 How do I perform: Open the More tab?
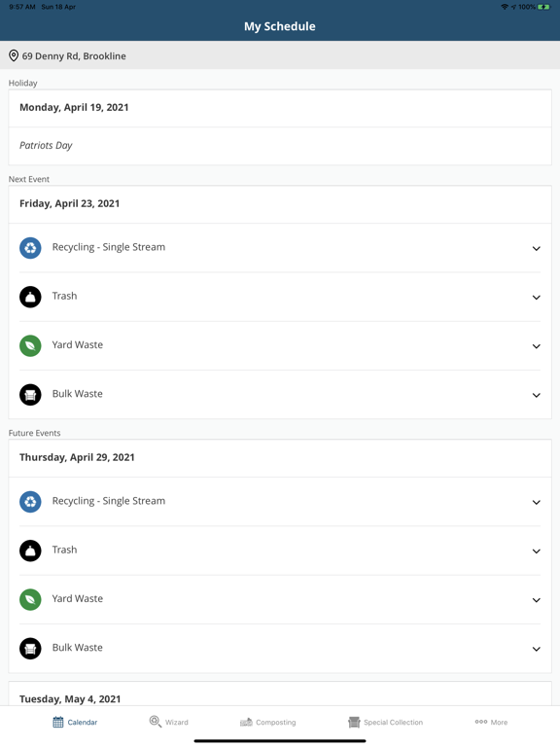[491, 723]
